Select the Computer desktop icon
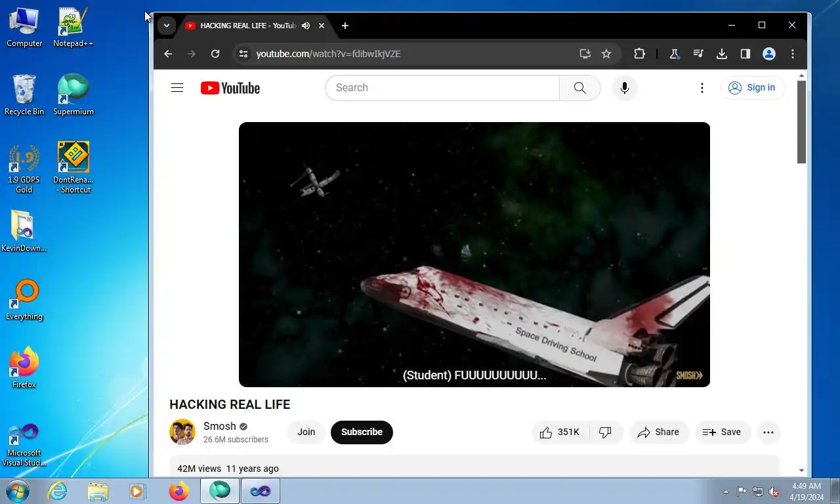This screenshot has height=504, width=840. coord(24,28)
